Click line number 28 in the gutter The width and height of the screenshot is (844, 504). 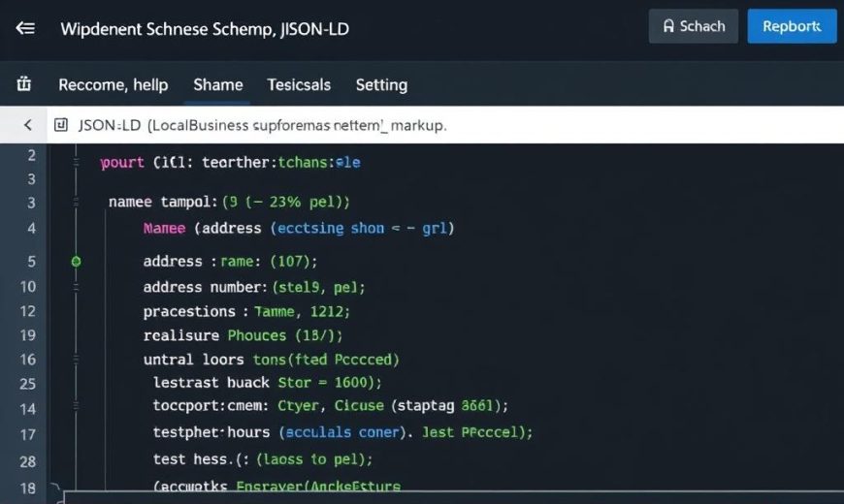[x=27, y=461]
